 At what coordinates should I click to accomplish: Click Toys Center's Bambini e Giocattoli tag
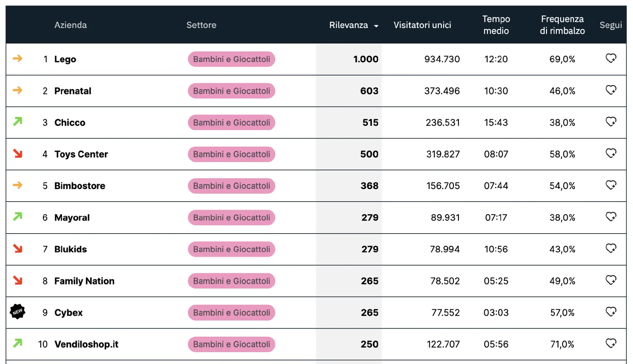(231, 154)
